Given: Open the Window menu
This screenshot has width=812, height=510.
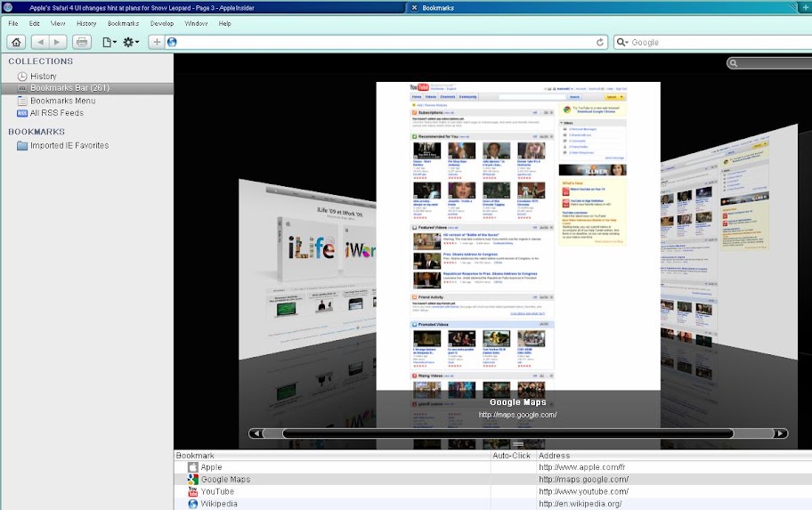Looking at the screenshot, I should pos(196,23).
